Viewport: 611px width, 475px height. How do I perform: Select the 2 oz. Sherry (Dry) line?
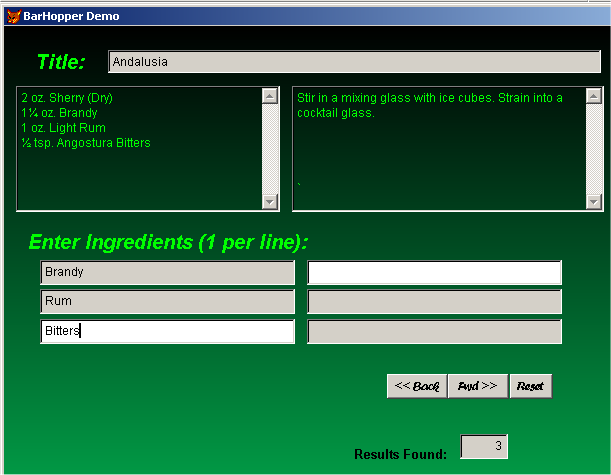[67, 98]
